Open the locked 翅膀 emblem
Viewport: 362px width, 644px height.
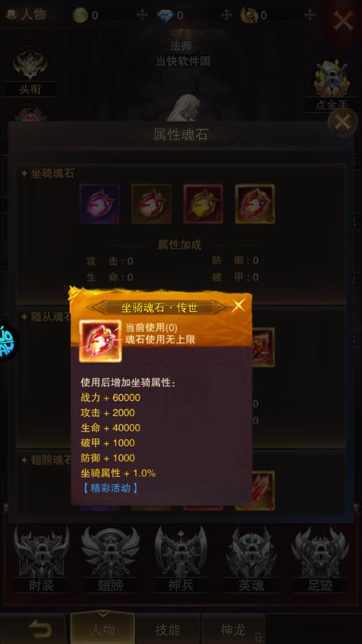coord(110,559)
